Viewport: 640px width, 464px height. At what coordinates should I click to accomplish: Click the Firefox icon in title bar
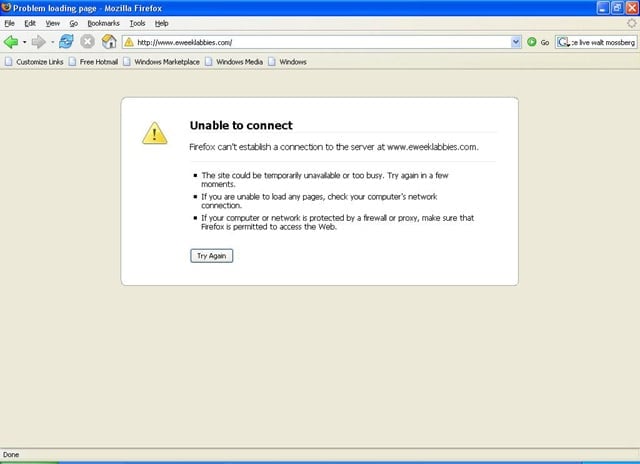point(6,7)
